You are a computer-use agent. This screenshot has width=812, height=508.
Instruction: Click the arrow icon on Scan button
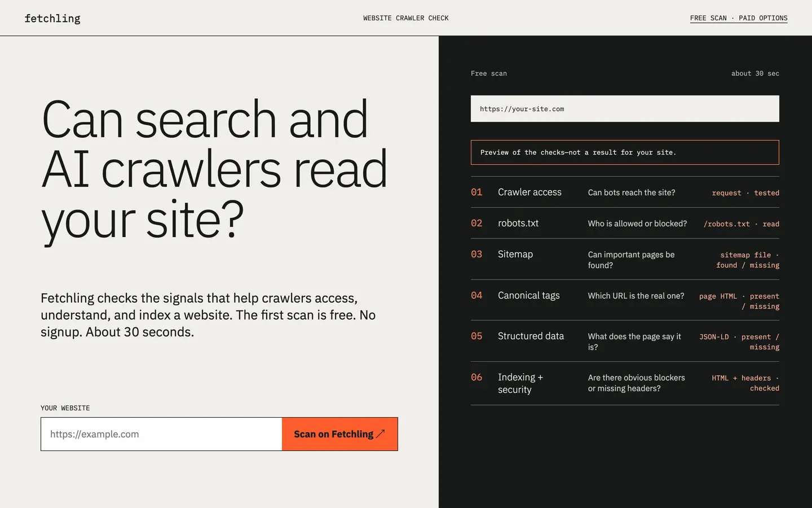[x=381, y=434]
